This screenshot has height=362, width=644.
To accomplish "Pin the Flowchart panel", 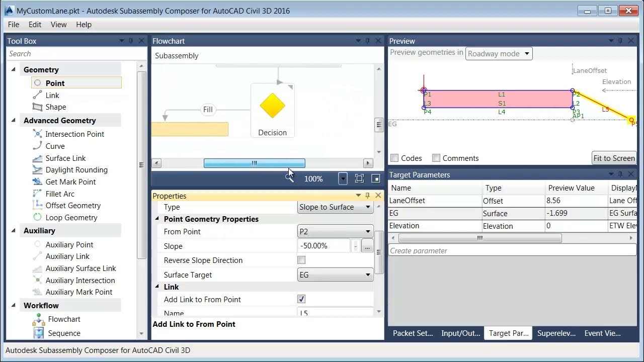I will 368,41.
